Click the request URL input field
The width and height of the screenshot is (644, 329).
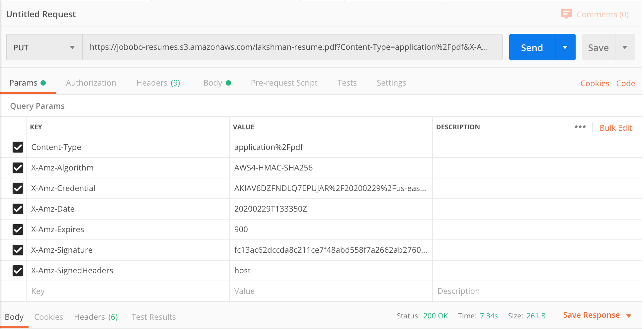click(x=292, y=47)
